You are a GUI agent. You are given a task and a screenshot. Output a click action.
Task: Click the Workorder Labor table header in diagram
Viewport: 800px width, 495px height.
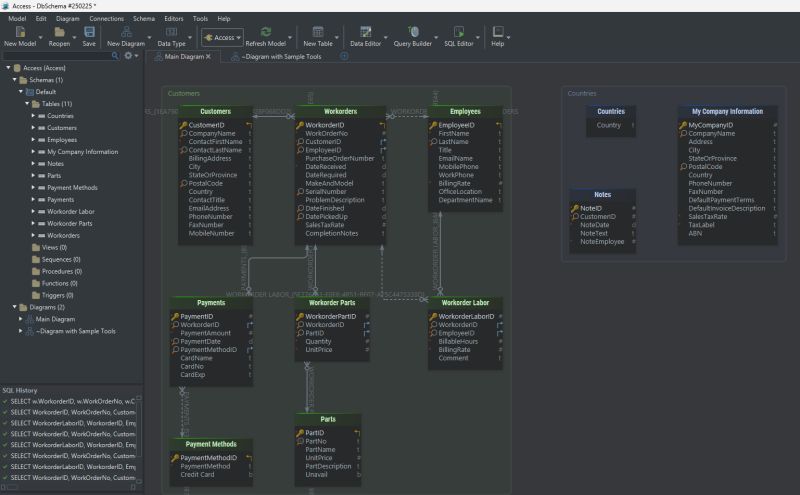click(465, 303)
